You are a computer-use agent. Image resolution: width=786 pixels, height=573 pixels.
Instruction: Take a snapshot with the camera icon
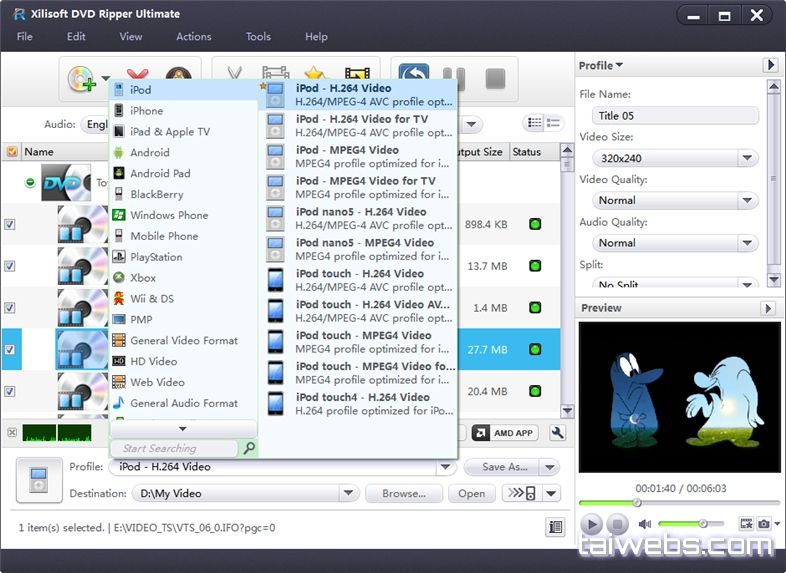pos(765,523)
